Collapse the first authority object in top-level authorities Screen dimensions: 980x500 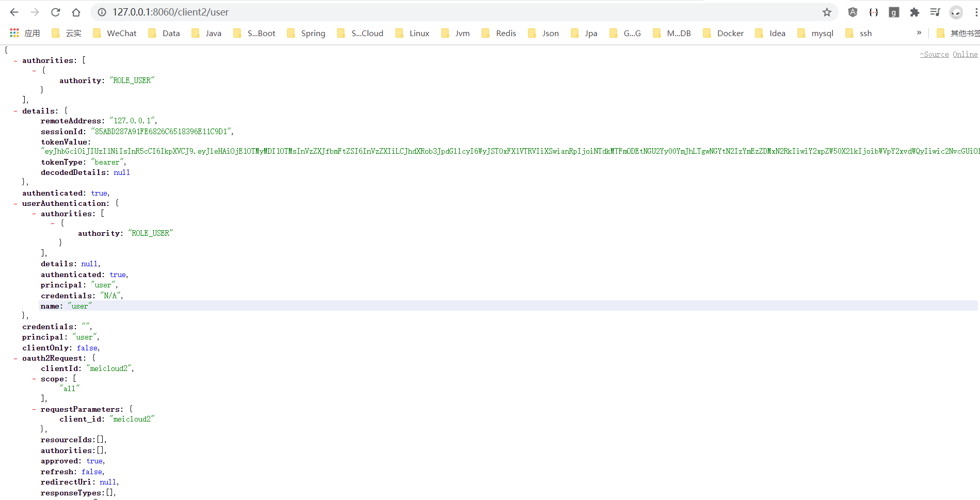pos(34,71)
